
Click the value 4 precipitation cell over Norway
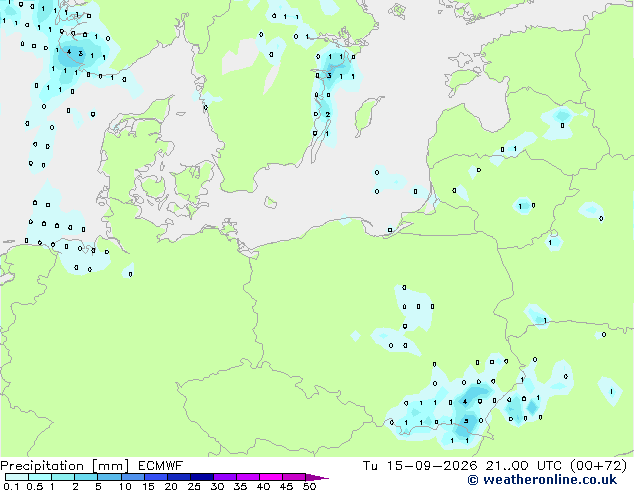[x=69, y=52]
